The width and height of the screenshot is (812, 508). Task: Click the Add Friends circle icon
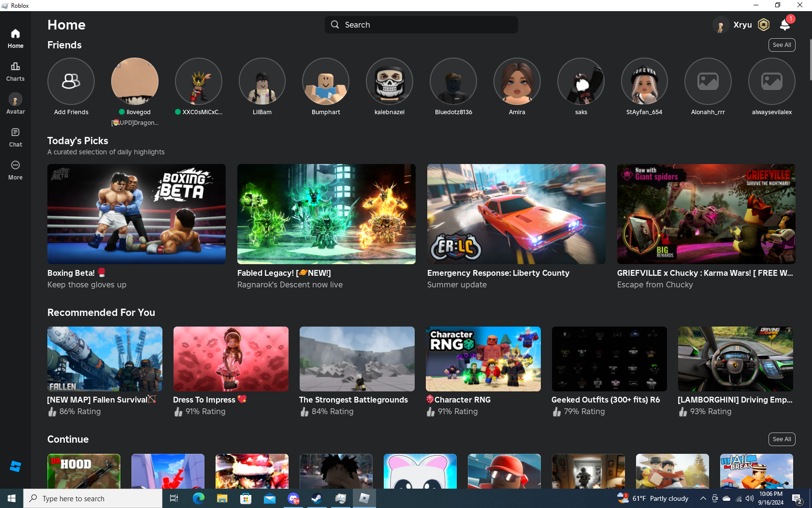click(71, 81)
